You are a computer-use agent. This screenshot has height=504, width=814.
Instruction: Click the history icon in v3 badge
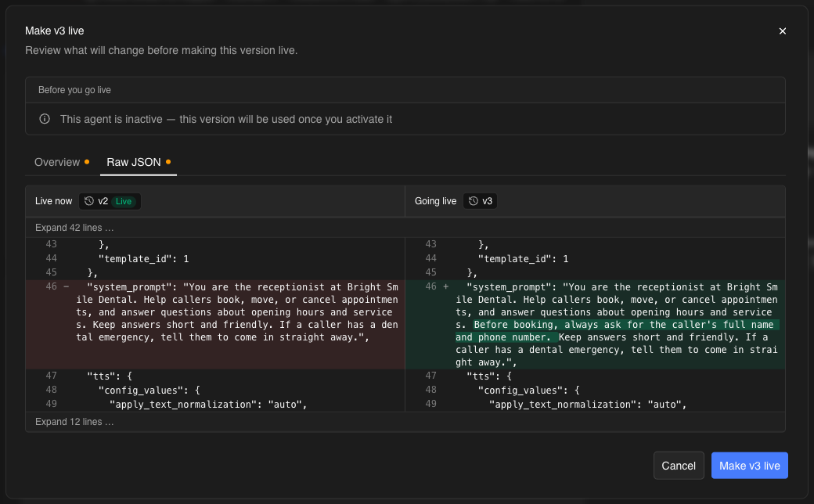tap(474, 201)
